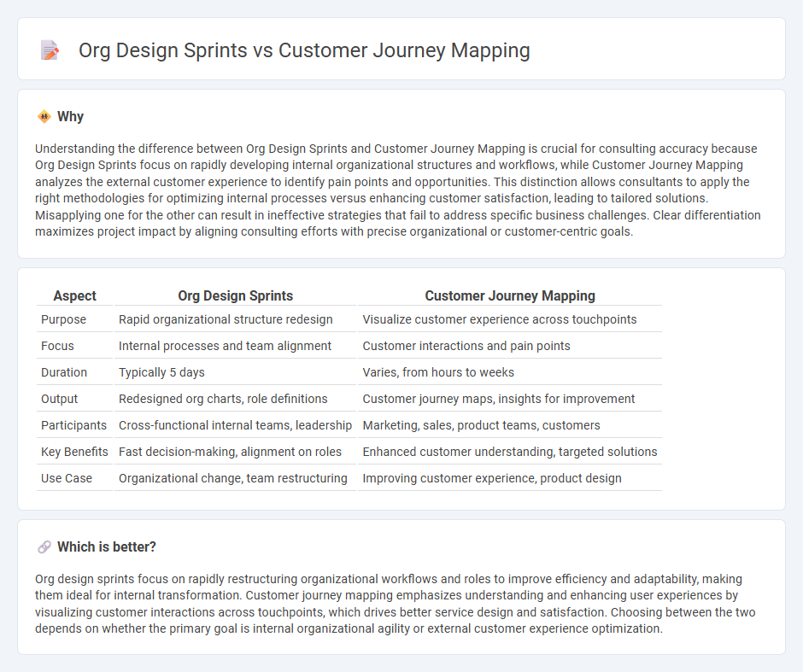The height and width of the screenshot is (672, 803).
Task: Click the cell Organizational change, team restructuring
Action: point(236,478)
